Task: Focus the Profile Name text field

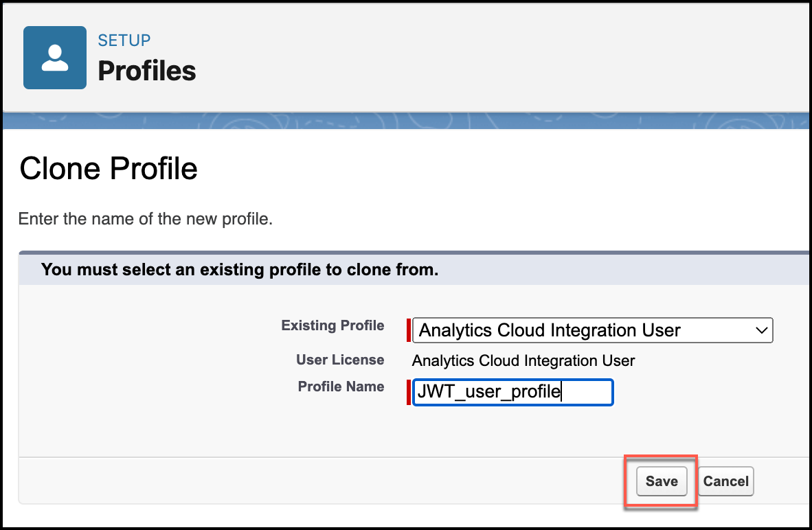Action: (512, 393)
